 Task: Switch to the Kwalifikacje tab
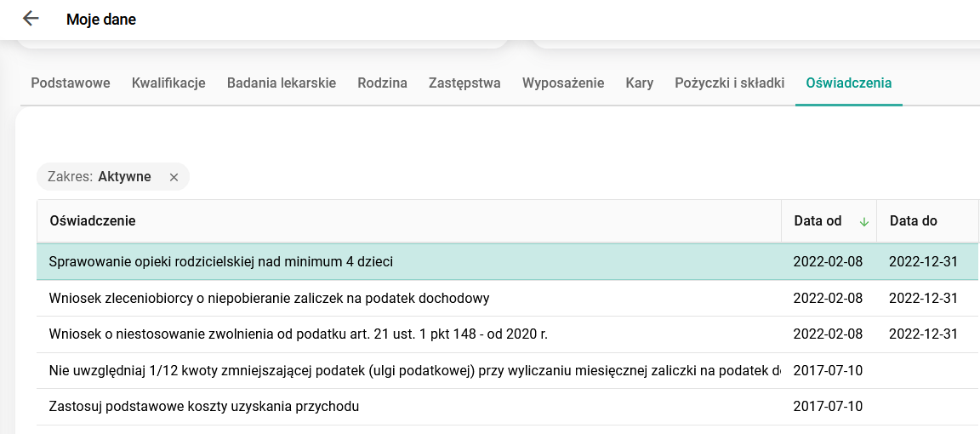(168, 83)
